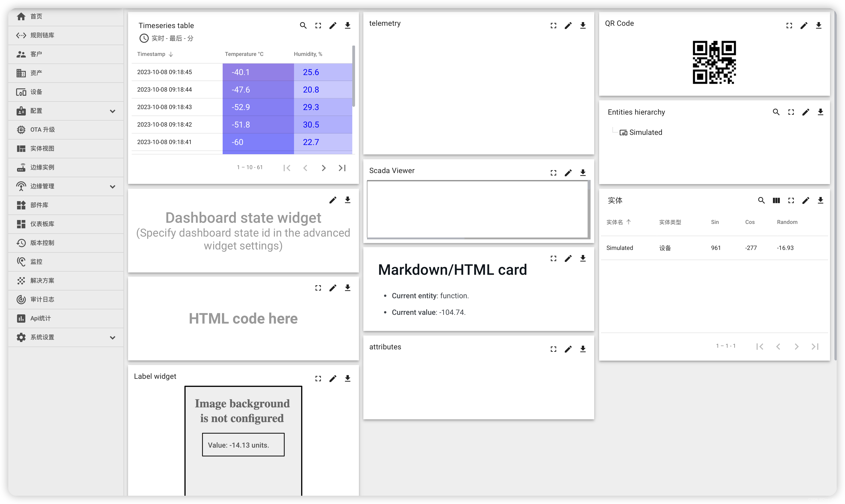
Task: Open 审计日志 audit logs
Action: coord(66,300)
